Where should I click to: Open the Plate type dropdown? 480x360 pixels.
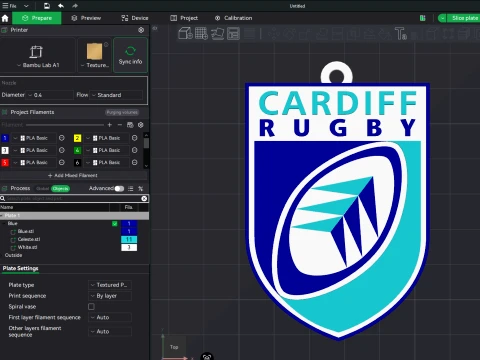[110, 285]
